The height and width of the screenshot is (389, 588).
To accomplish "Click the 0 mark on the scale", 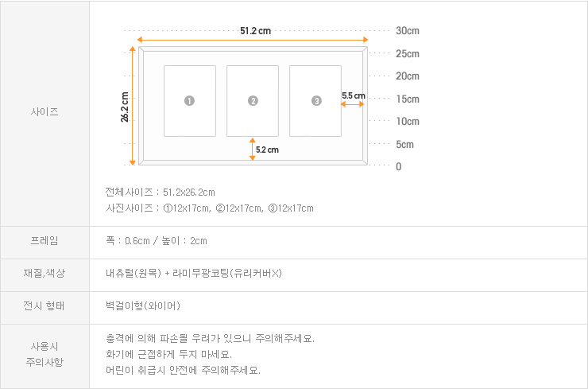I will pos(398,166).
